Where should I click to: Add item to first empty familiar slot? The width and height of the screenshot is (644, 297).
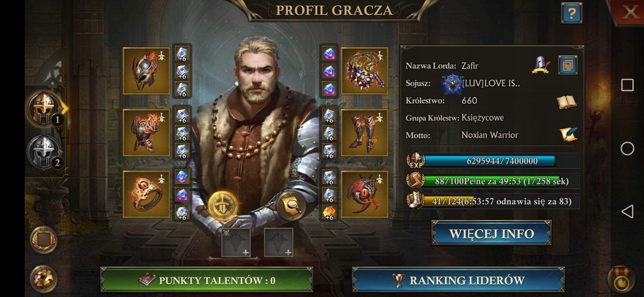click(236, 242)
